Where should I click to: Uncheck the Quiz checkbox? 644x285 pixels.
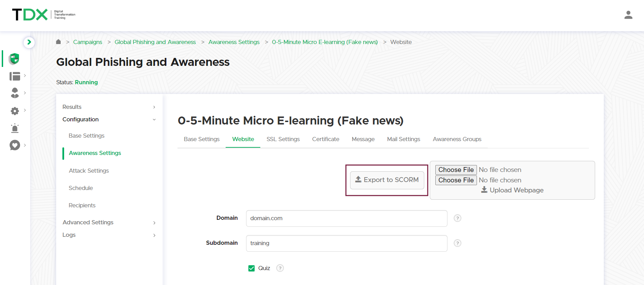252,268
